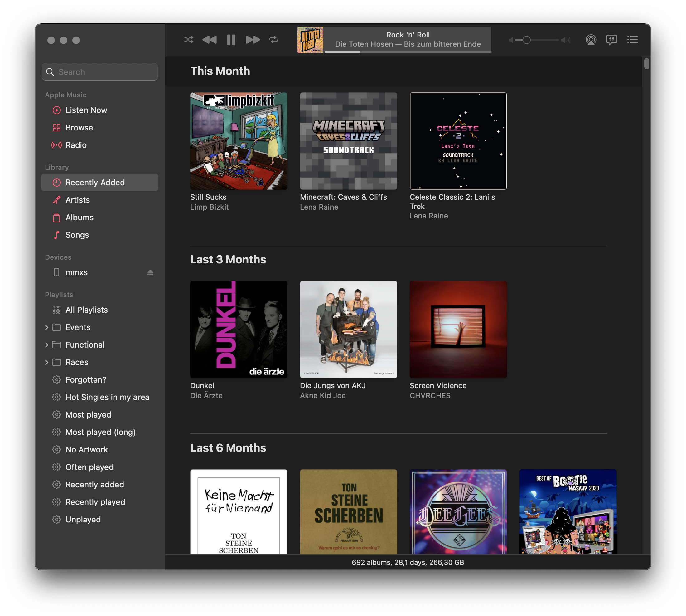Expand the Events playlist folder
The height and width of the screenshot is (616, 686).
click(x=47, y=327)
